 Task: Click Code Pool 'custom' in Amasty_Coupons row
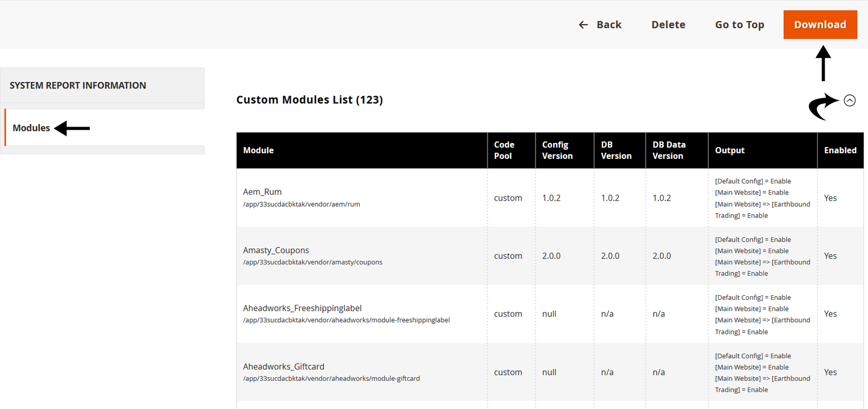click(x=508, y=256)
